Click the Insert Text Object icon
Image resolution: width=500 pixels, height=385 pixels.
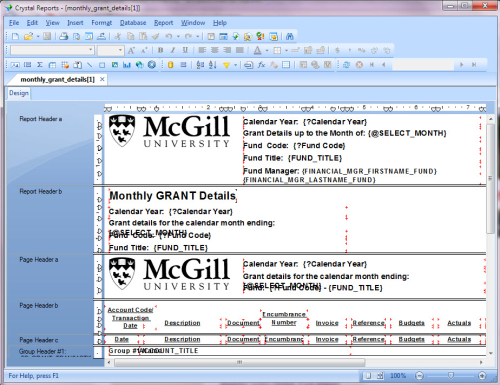[x=15, y=65]
